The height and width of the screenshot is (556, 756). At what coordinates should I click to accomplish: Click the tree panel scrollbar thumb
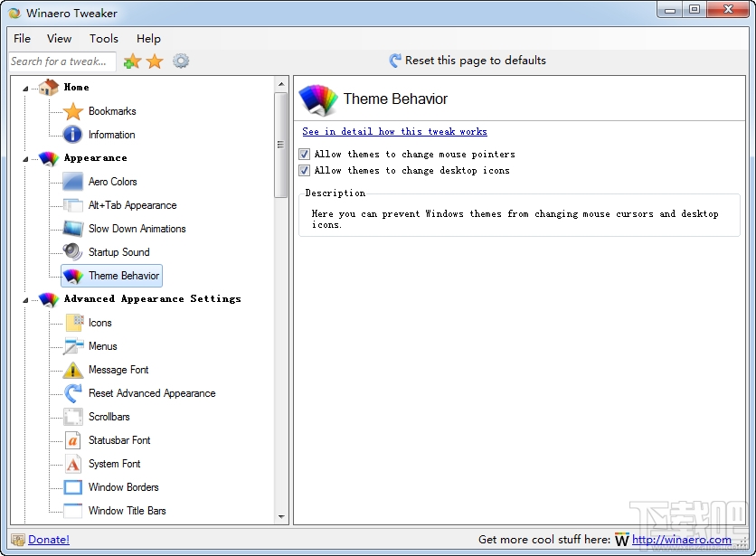281,145
